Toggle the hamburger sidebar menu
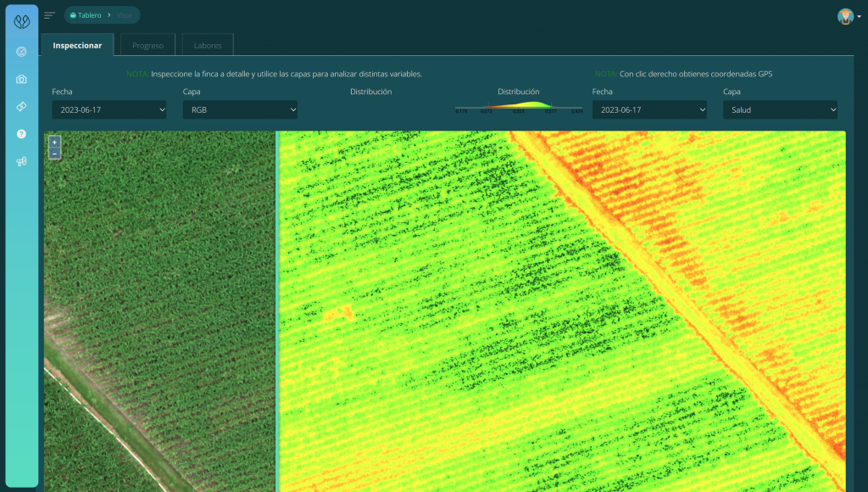 [49, 15]
